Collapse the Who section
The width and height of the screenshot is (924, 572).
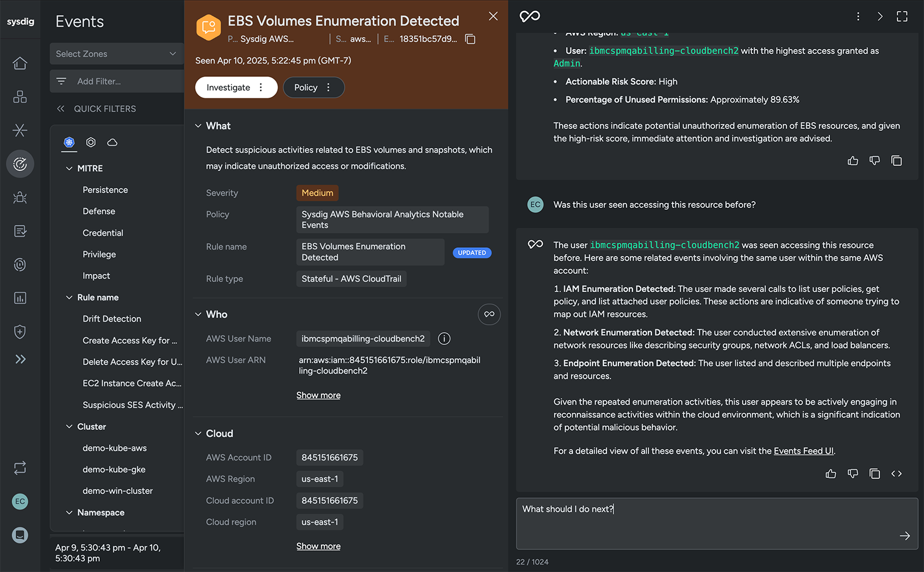(x=198, y=314)
